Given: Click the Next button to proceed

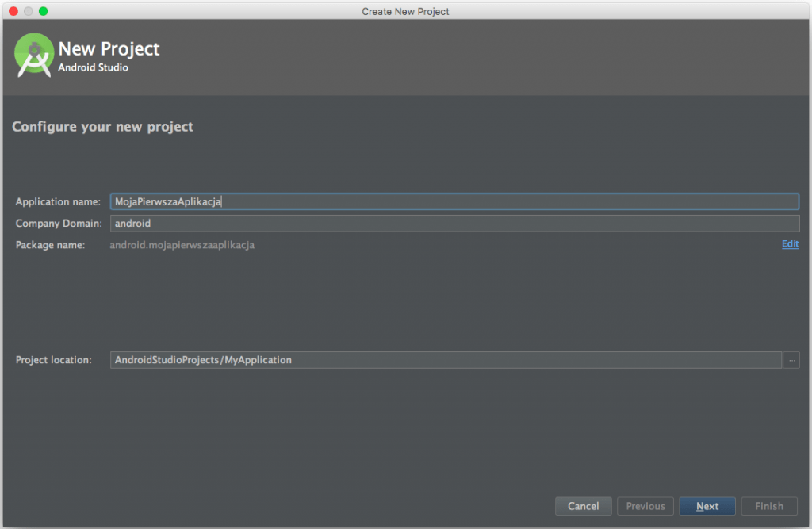Looking at the screenshot, I should tap(707, 506).
